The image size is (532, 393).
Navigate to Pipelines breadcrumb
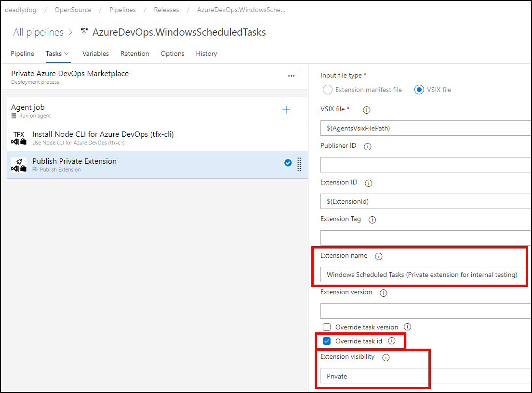(122, 10)
